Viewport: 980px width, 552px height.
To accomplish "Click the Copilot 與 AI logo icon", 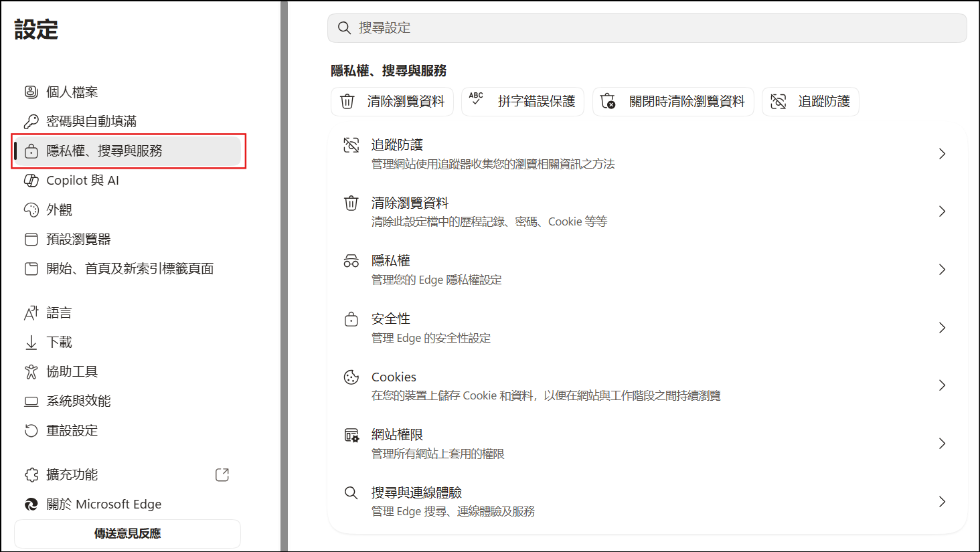I will tap(31, 180).
